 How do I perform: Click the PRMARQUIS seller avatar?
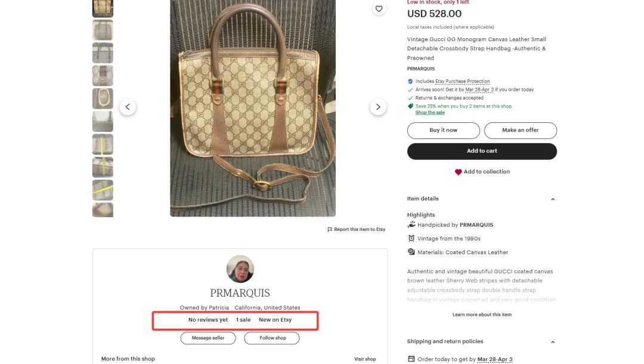[x=240, y=269]
